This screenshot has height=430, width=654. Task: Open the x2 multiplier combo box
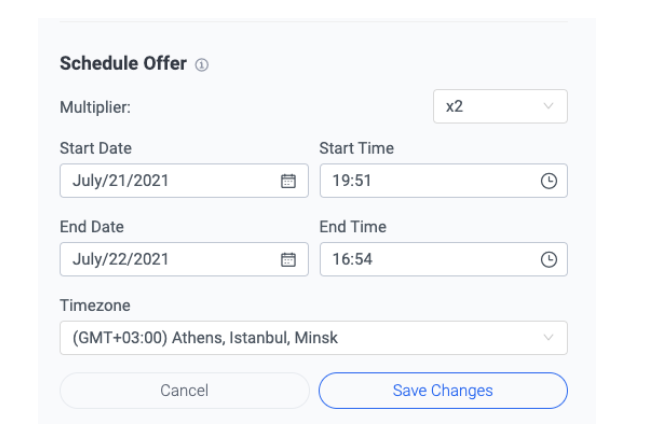(500, 106)
